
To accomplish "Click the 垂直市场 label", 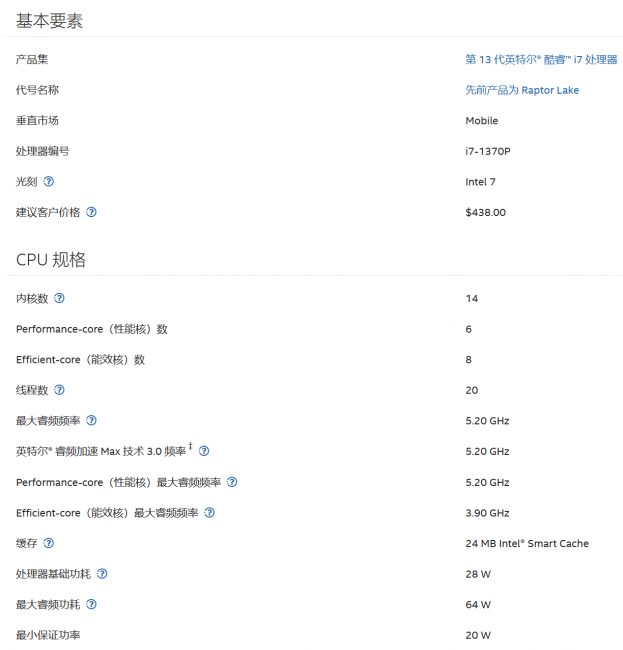I will tap(37, 121).
